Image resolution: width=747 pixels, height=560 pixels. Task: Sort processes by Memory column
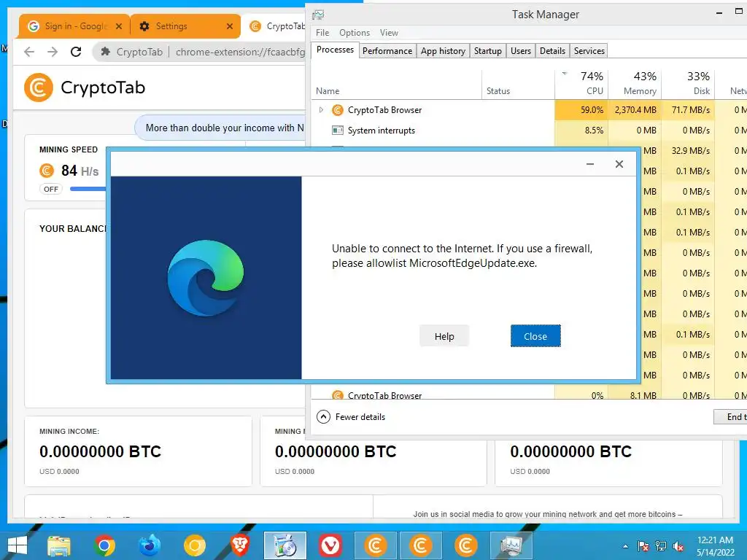[635, 85]
